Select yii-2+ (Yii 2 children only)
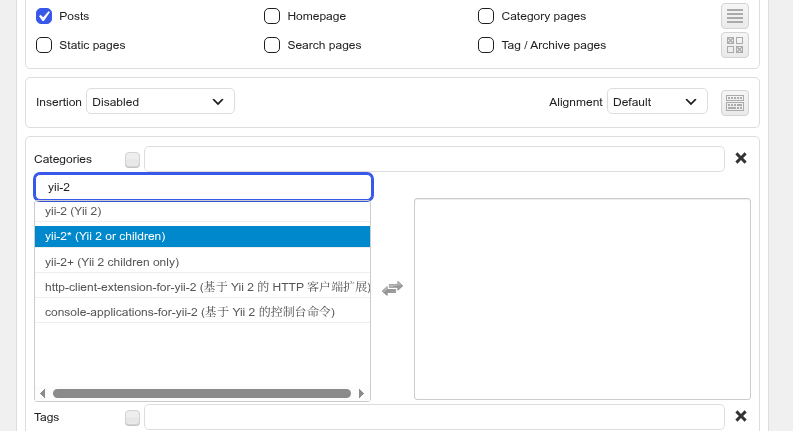The height and width of the screenshot is (431, 793). click(202, 262)
